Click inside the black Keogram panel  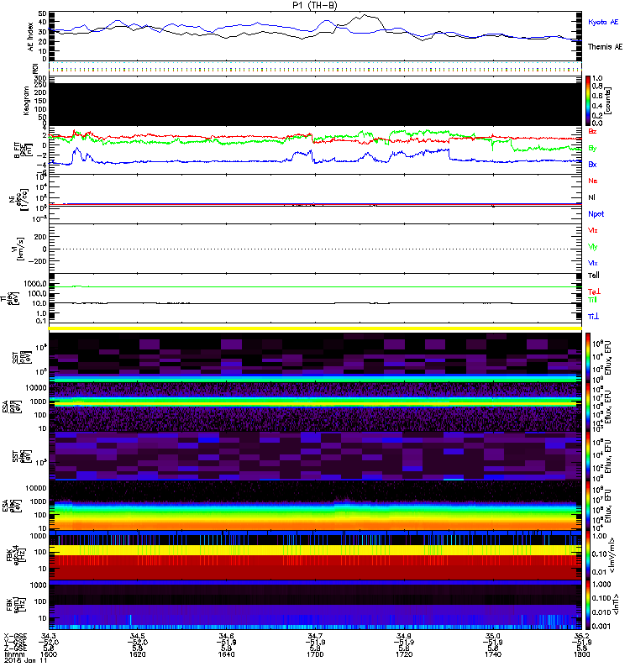pos(315,104)
